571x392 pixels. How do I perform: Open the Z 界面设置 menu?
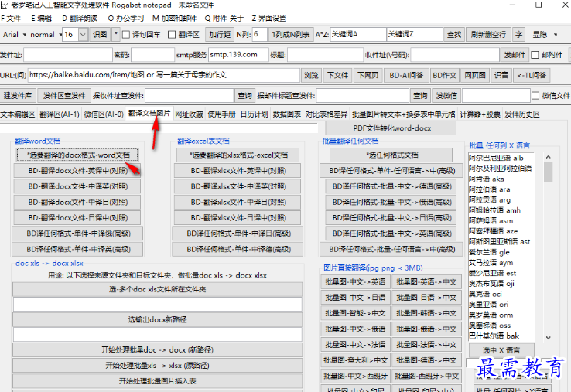tap(269, 19)
